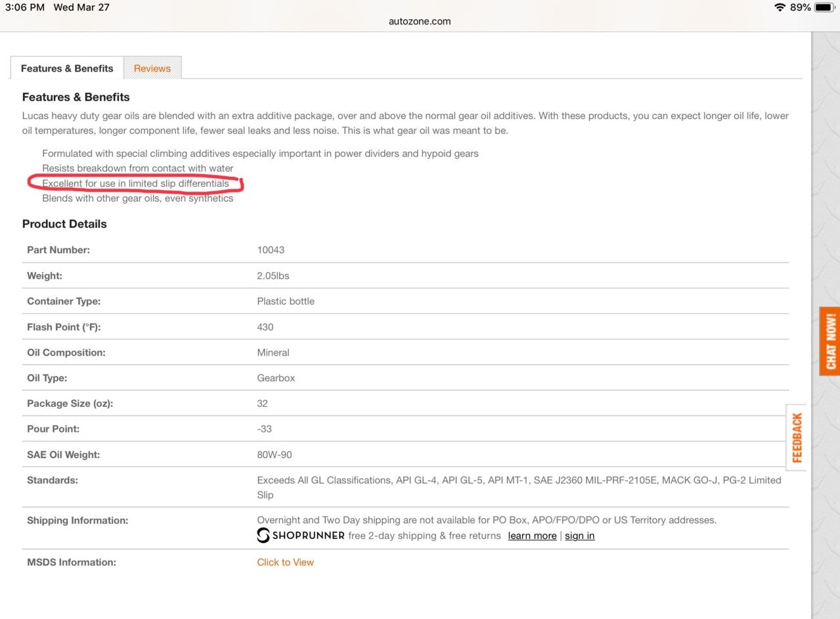Select the part number value 10043
Image resolution: width=840 pixels, height=619 pixels.
tap(271, 250)
